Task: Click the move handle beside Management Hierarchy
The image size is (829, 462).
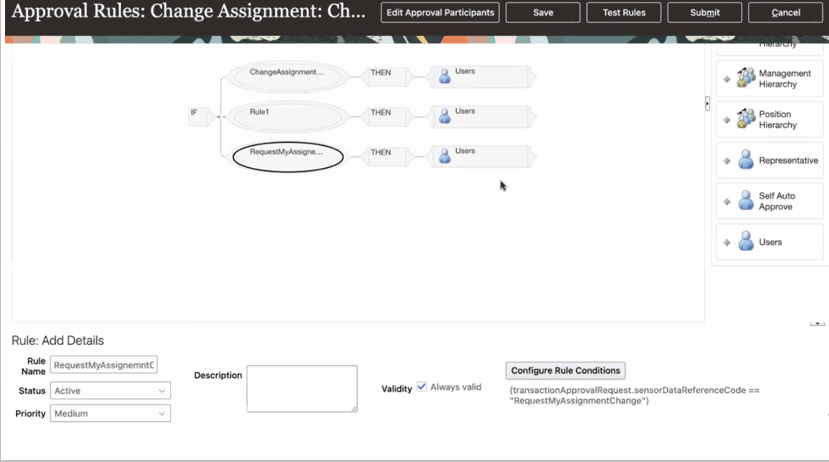Action: [727, 79]
